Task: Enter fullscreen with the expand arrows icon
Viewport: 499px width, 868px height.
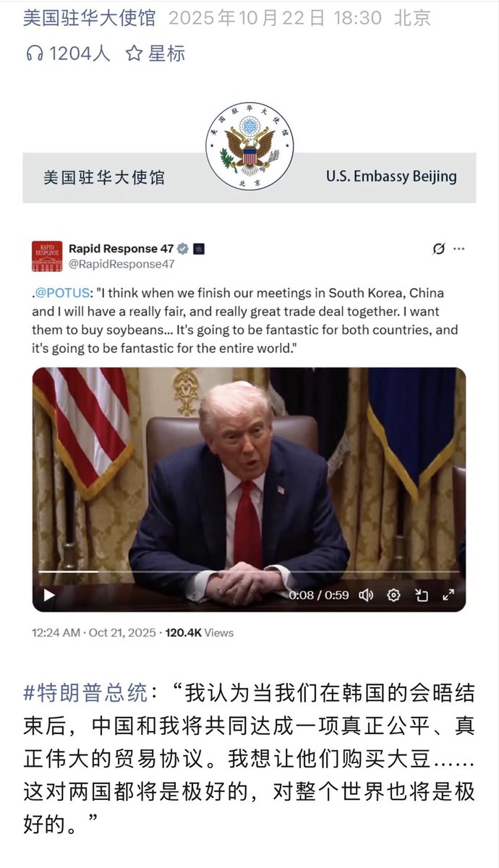Action: tap(448, 595)
